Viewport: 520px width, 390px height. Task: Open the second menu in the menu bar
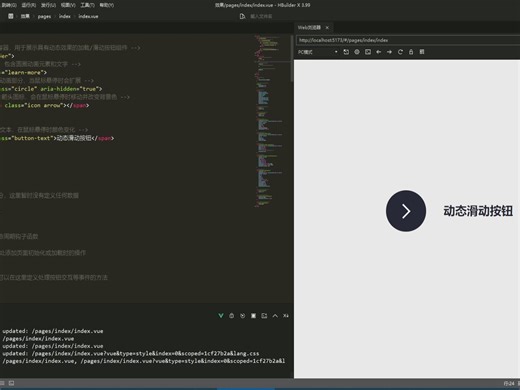[29, 5]
